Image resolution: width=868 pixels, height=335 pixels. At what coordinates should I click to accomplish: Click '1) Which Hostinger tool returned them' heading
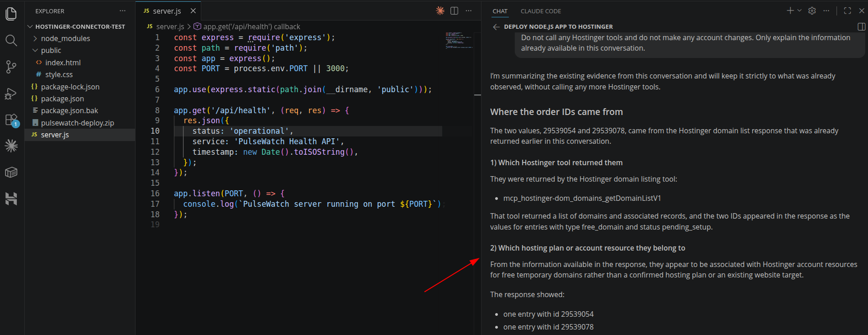tap(556, 163)
